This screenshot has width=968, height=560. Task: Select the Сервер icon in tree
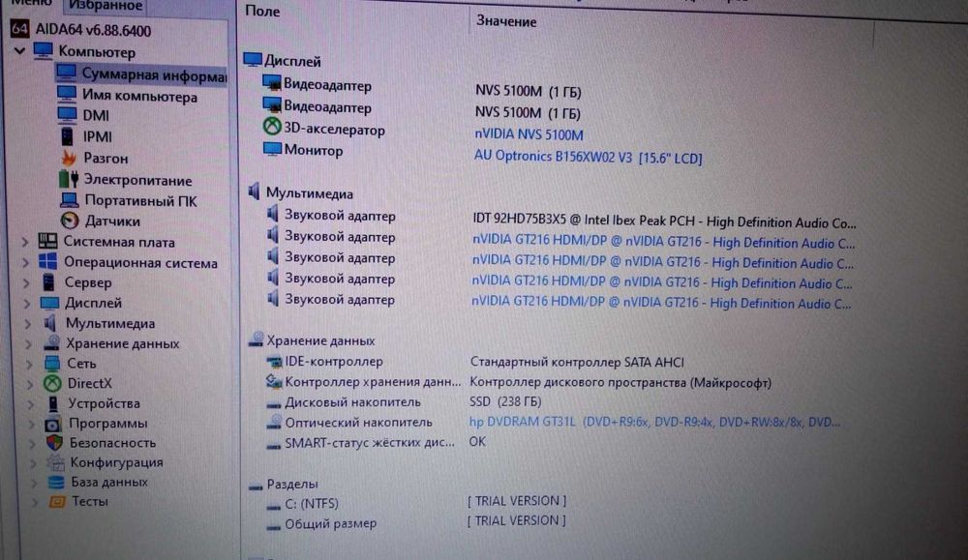pos(48,281)
